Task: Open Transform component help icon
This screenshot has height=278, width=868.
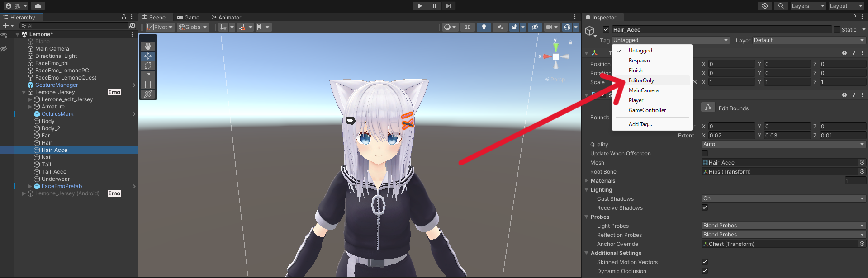Action: 844,53
